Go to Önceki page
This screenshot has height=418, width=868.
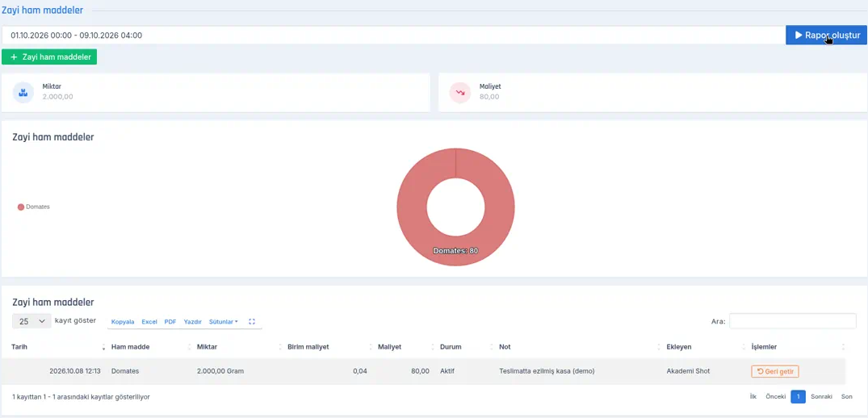pos(776,397)
